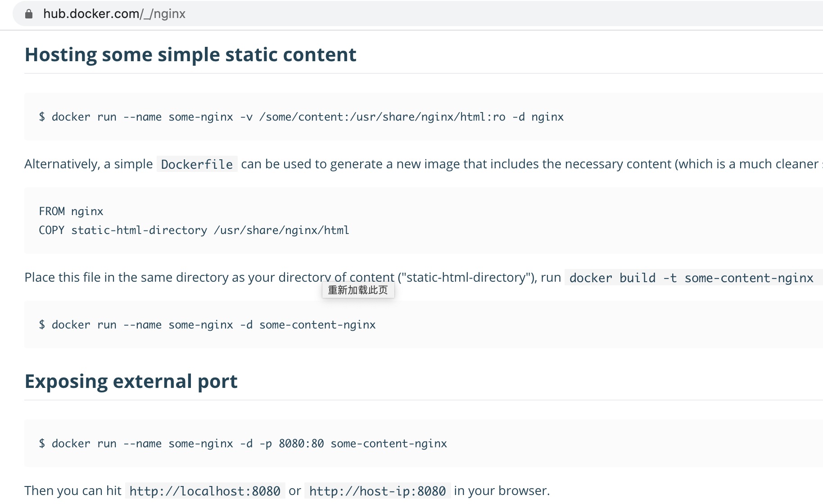This screenshot has height=504, width=823.
Task: Click the 'Exposing external port' heading
Action: (131, 382)
